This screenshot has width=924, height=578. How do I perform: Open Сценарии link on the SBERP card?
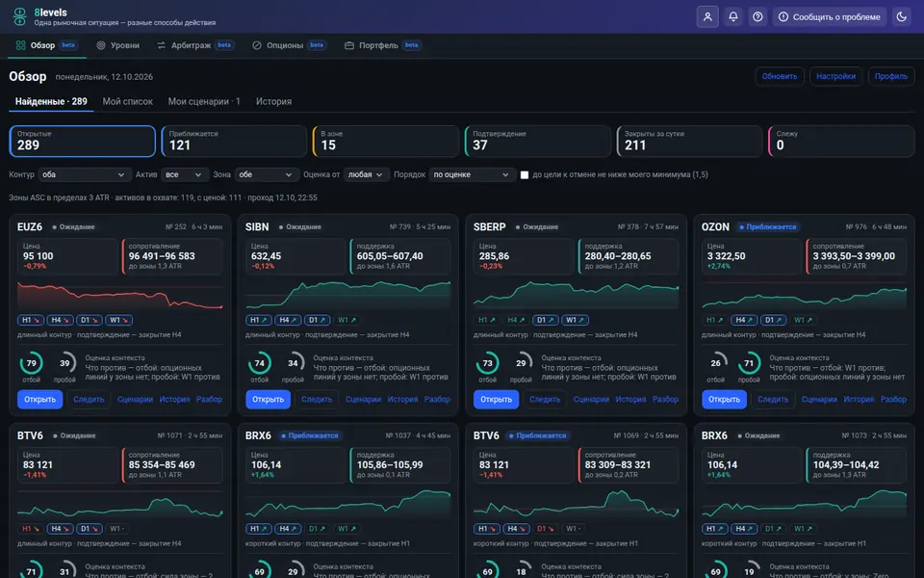point(591,399)
